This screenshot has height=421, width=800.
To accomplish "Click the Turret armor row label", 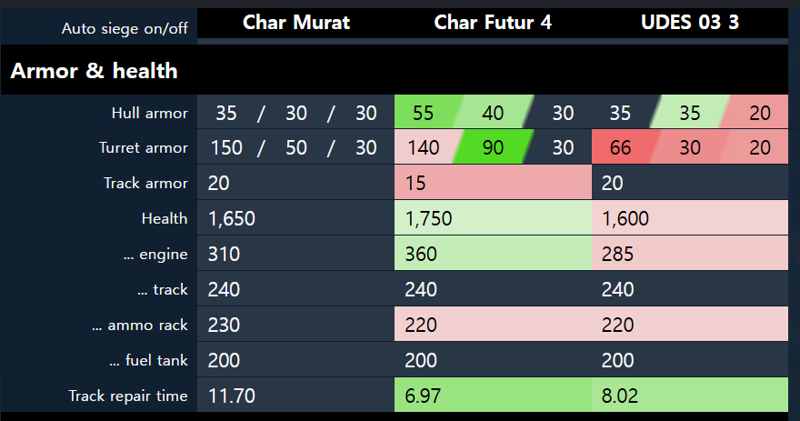I will 143,148.
